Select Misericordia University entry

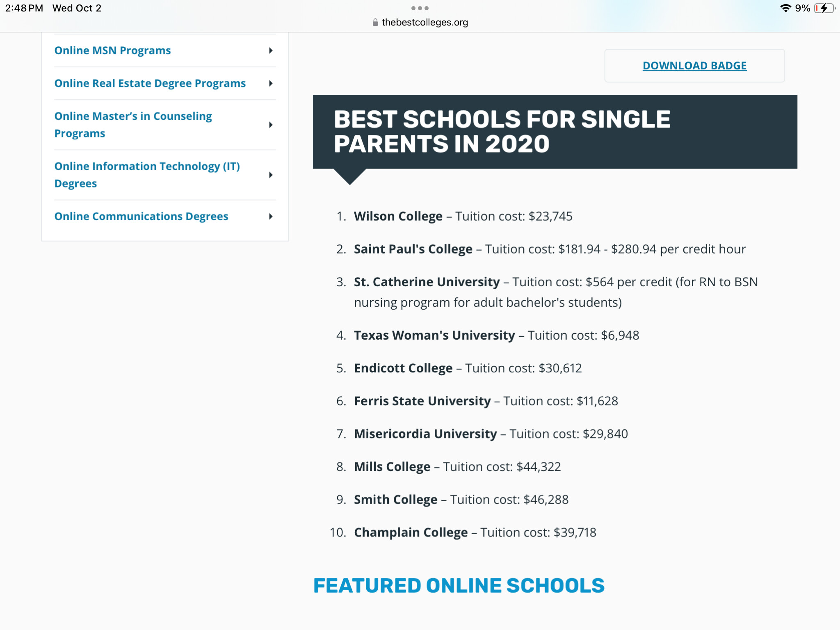[425, 434]
